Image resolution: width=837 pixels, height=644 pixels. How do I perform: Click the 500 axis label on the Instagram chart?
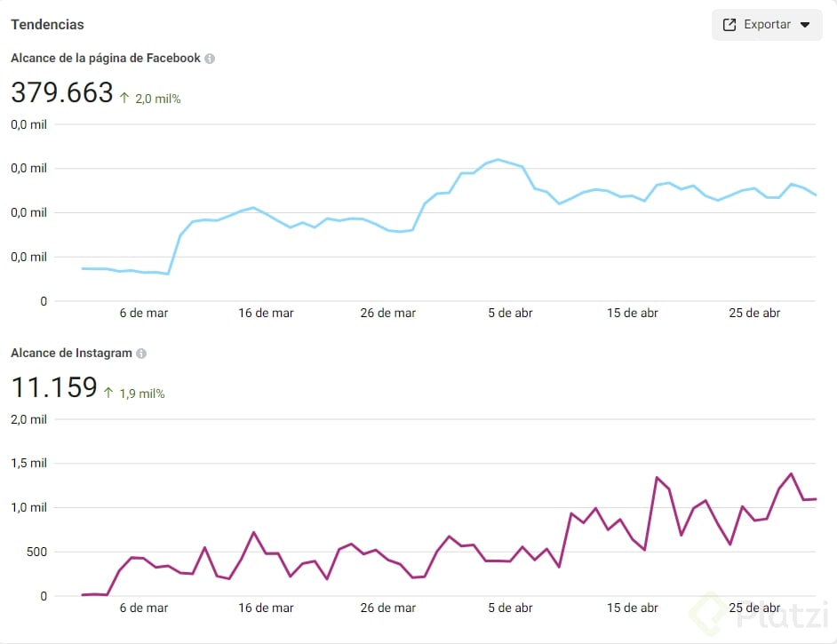pyautogui.click(x=36, y=552)
